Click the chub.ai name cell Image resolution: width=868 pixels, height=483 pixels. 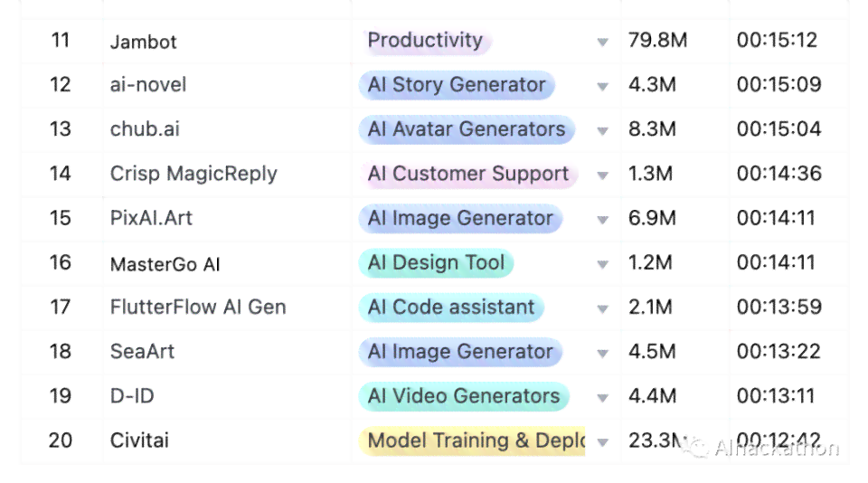[x=145, y=129]
